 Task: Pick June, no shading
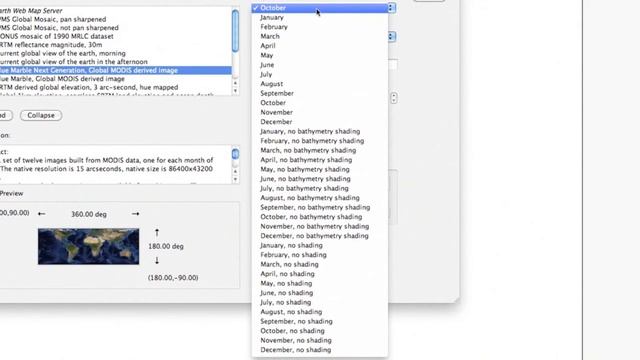[x=320, y=293]
